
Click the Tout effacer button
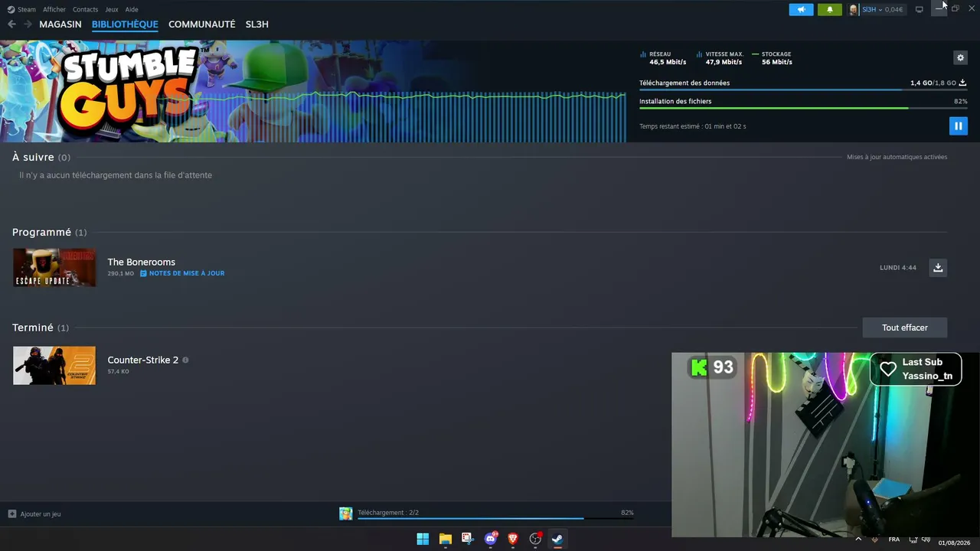click(x=905, y=328)
